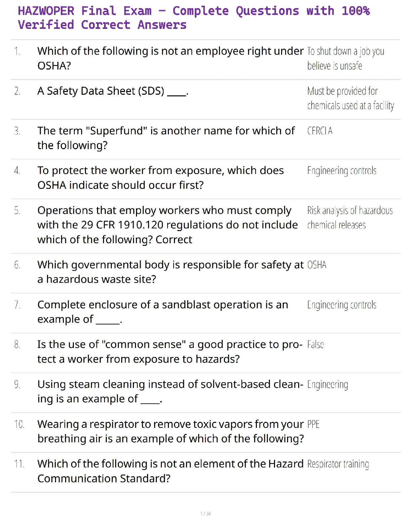Click the Safety Data Sheet (SDS) question
This screenshot has height=532, width=411.
[113, 91]
